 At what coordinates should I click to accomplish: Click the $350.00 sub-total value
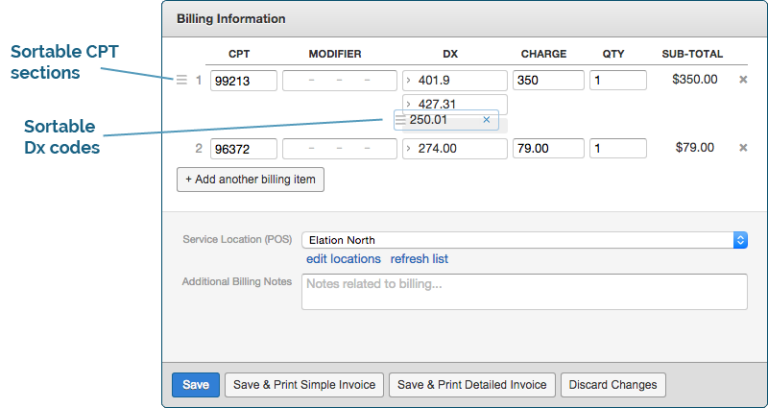point(695,79)
